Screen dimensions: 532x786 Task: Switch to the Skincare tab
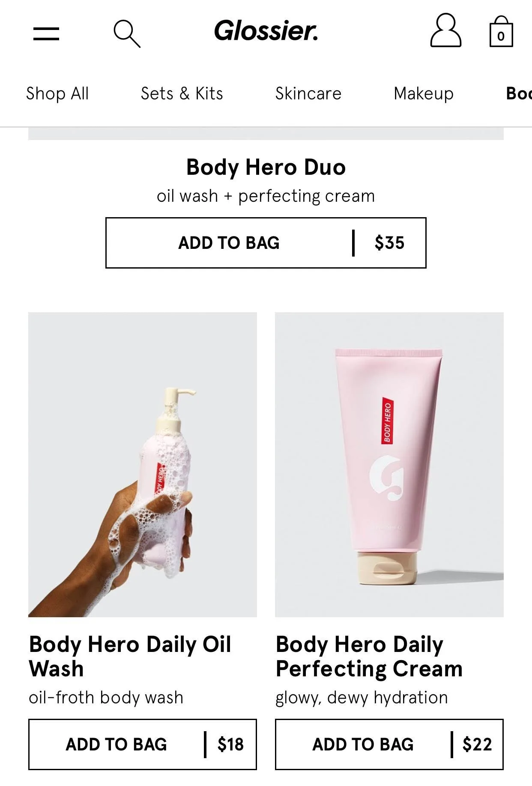[x=308, y=93]
